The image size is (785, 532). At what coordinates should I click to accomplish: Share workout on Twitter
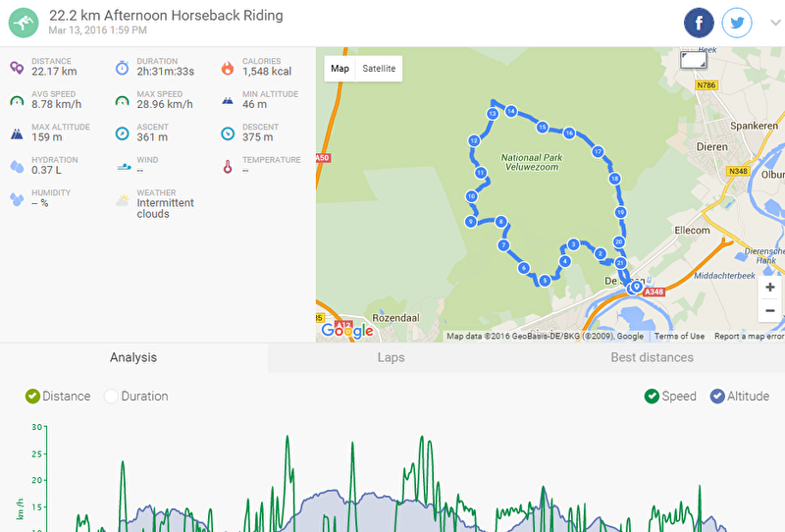pos(737,23)
